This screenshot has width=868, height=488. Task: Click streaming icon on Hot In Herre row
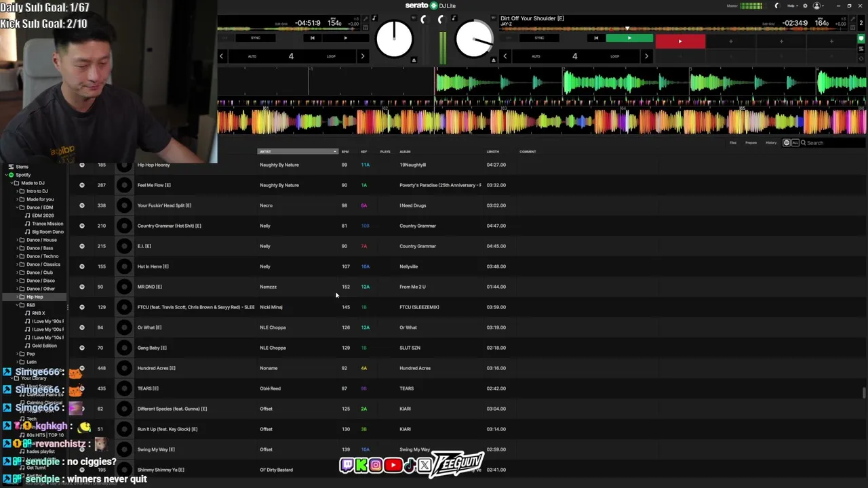tap(82, 266)
